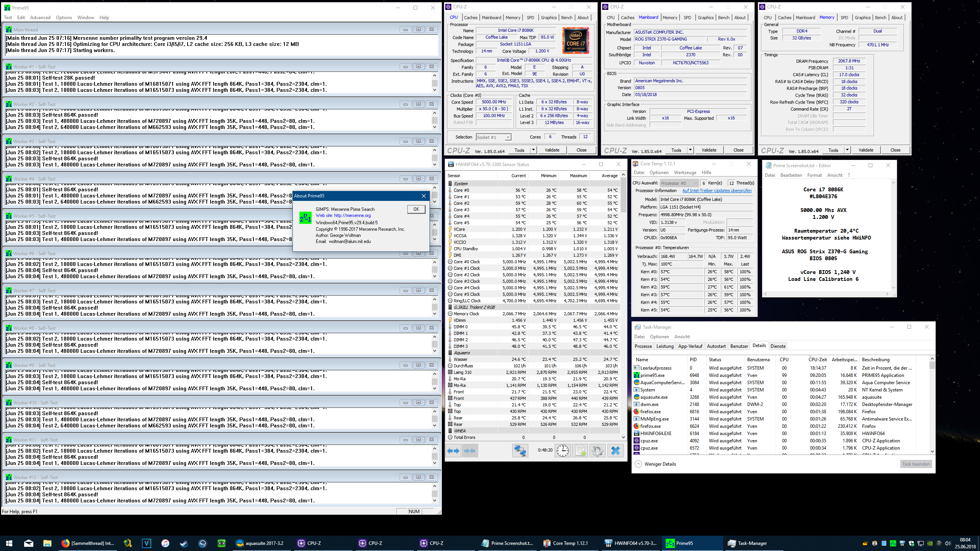The width and height of the screenshot is (980, 551).
Task: Open HWiNFO sensor settings gear icon
Action: [597, 451]
